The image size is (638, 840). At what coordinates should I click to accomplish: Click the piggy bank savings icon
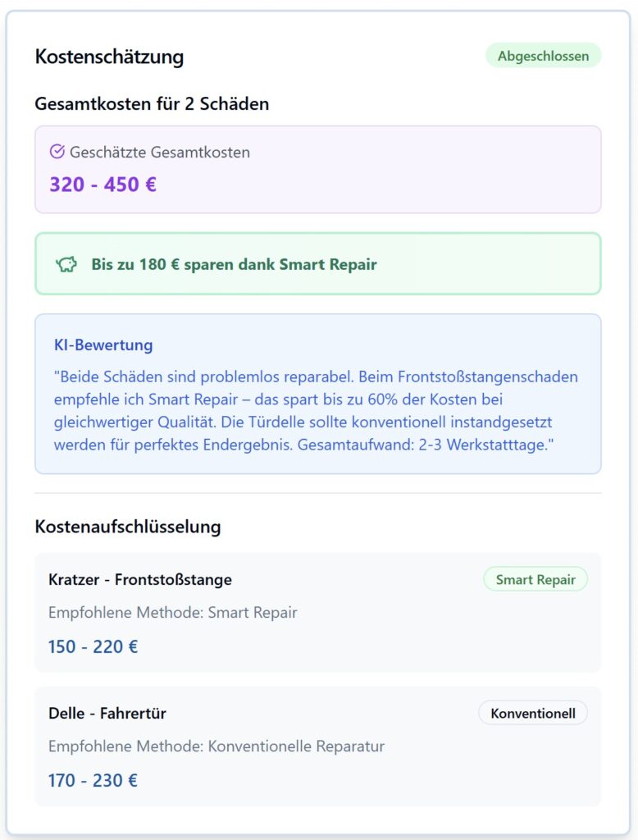pos(66,264)
